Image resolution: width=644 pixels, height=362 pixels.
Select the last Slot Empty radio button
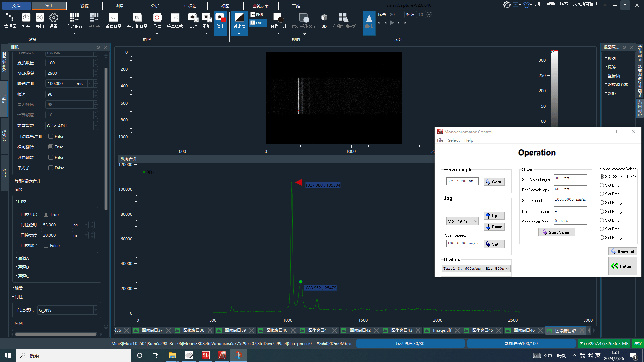point(602,238)
